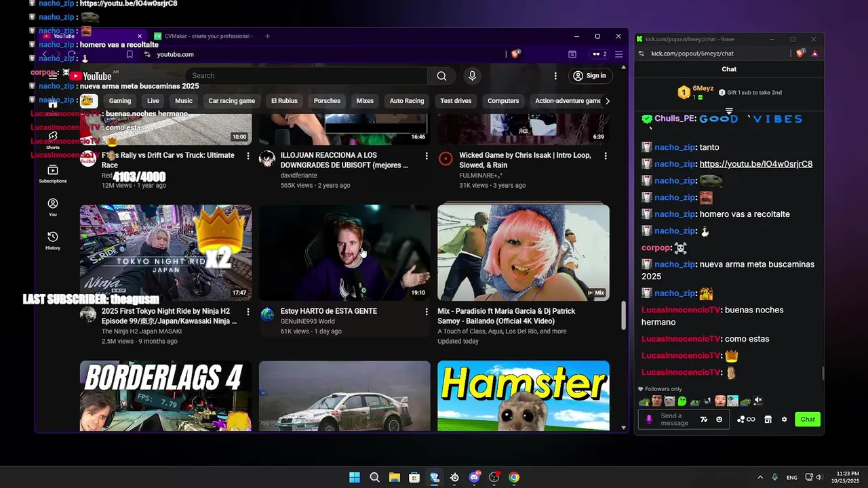This screenshot has height=488, width=868.
Task: Start voice search with microphone icon
Action: click(472, 76)
